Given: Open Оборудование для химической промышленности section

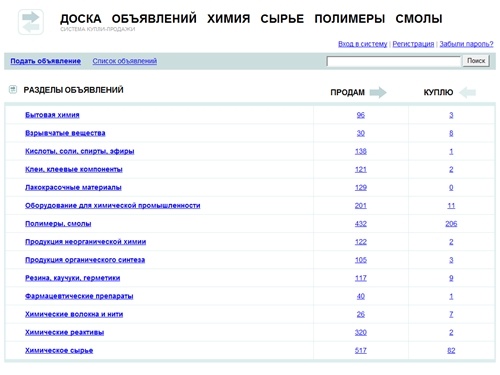Looking at the screenshot, I should pyautogui.click(x=113, y=205).
